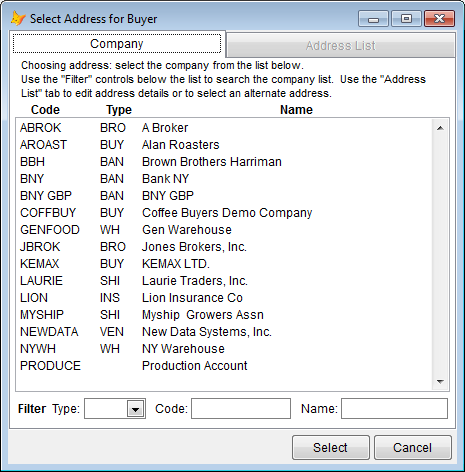Click the COFFBUY code cell
The image size is (465, 472).
[48, 213]
